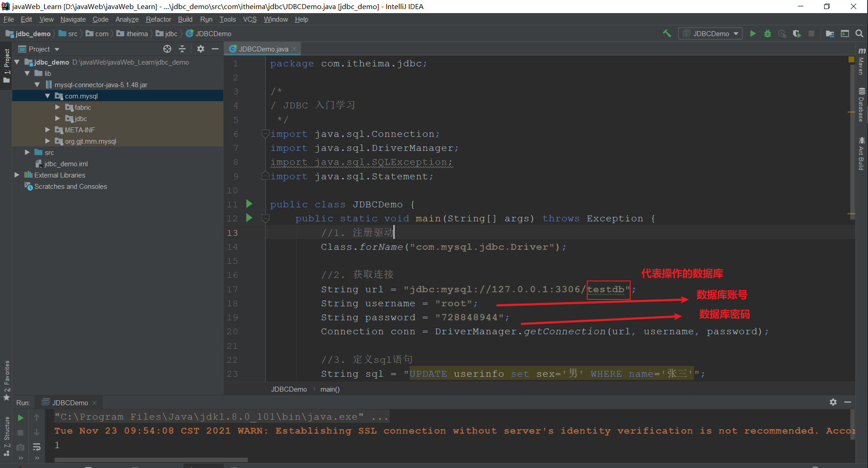Screen dimensions: 868x468
Task: Run JDBCDemo with coverage
Action: coord(797,33)
